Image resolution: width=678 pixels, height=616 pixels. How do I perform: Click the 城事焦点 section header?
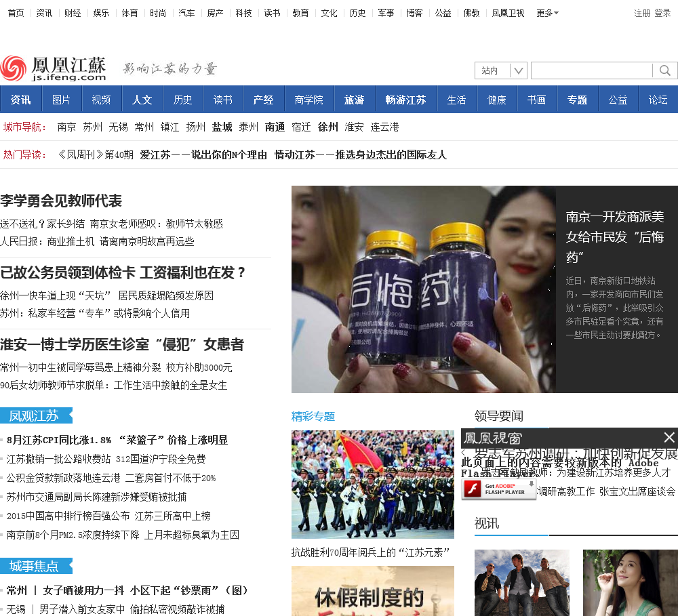pos(36,566)
